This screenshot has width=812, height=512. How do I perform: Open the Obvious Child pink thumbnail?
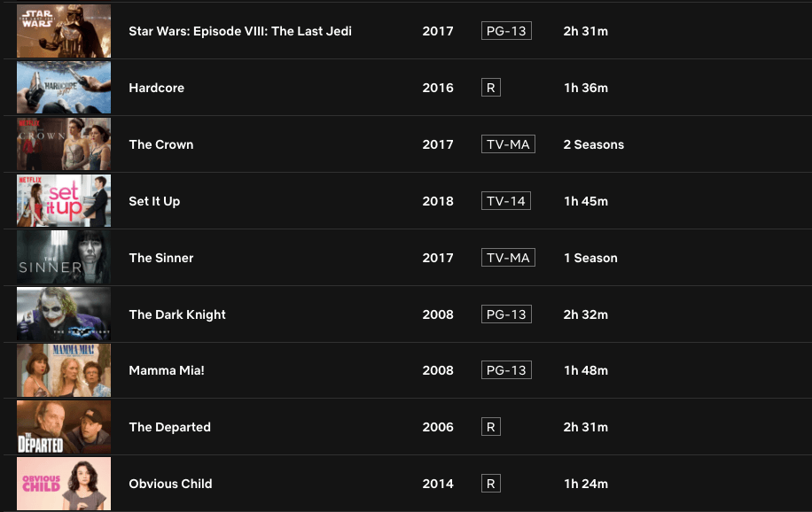[x=64, y=484]
